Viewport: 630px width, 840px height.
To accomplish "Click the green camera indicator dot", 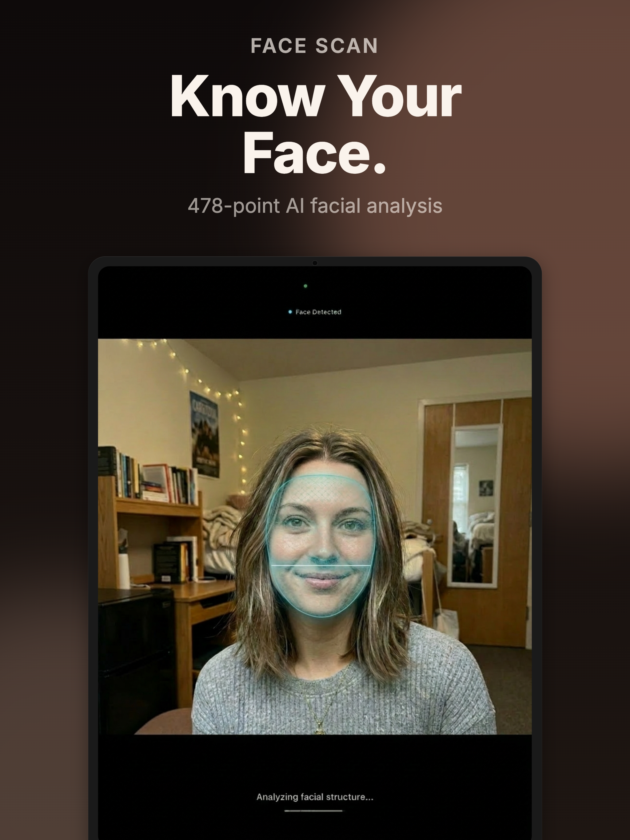I will [x=305, y=286].
